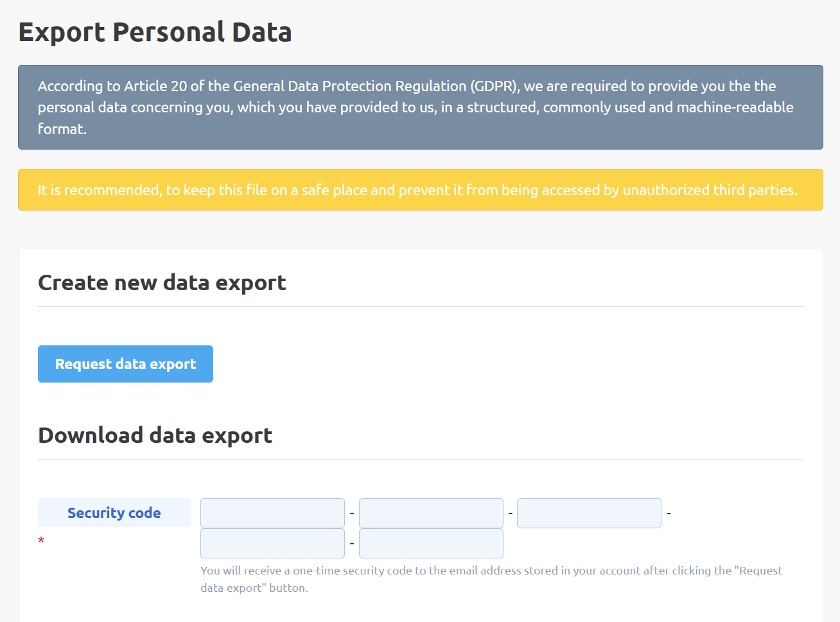Click the dash between second and third fields

[511, 514]
